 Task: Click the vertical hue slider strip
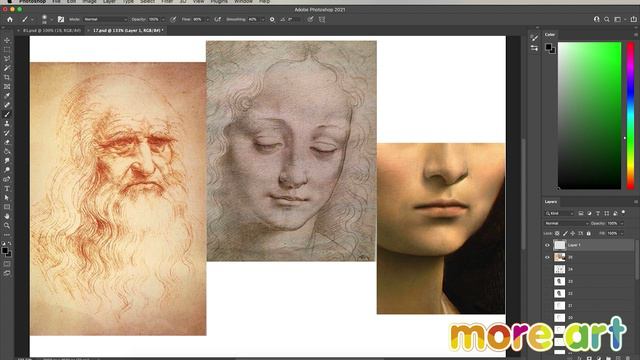coord(631,116)
